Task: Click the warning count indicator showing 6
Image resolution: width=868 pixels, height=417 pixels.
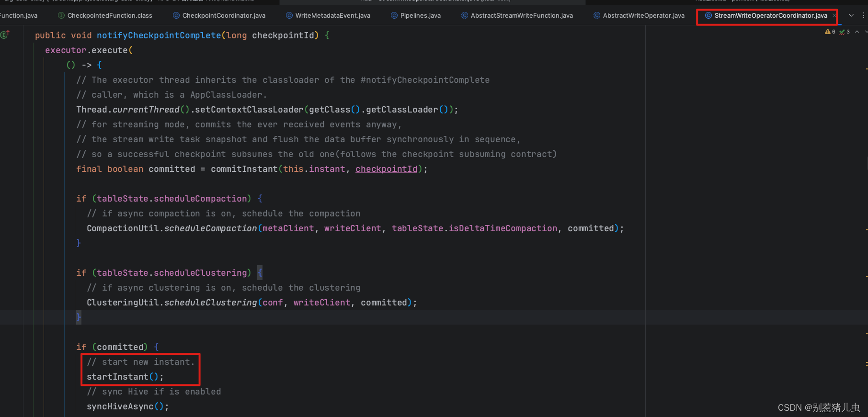Action: pyautogui.click(x=830, y=32)
